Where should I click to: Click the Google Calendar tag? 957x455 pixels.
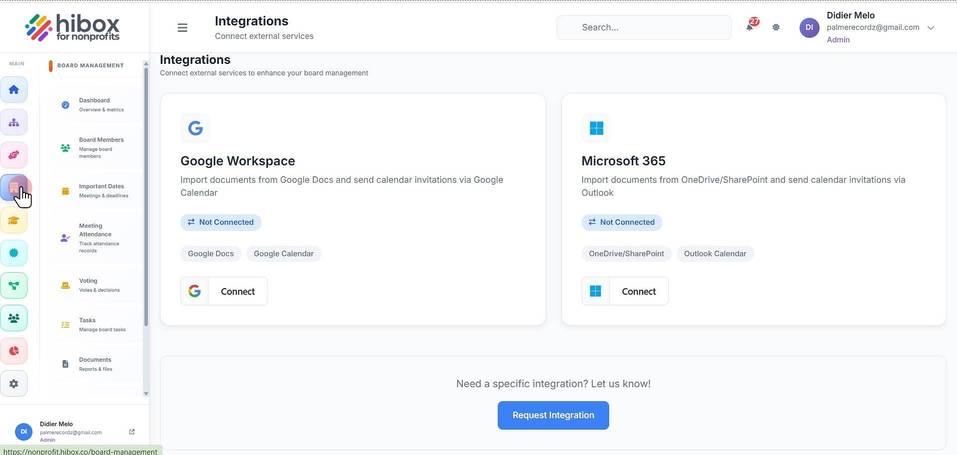click(x=284, y=253)
